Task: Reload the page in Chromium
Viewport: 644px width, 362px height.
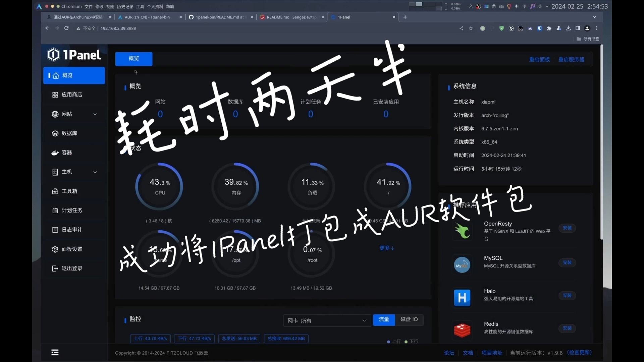Action: 66,28
